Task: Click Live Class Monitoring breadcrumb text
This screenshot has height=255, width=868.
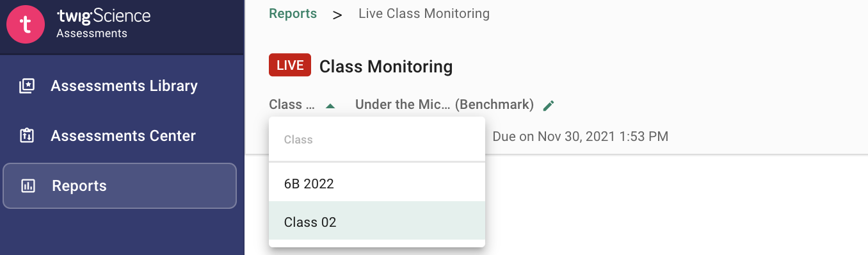Action: [424, 13]
